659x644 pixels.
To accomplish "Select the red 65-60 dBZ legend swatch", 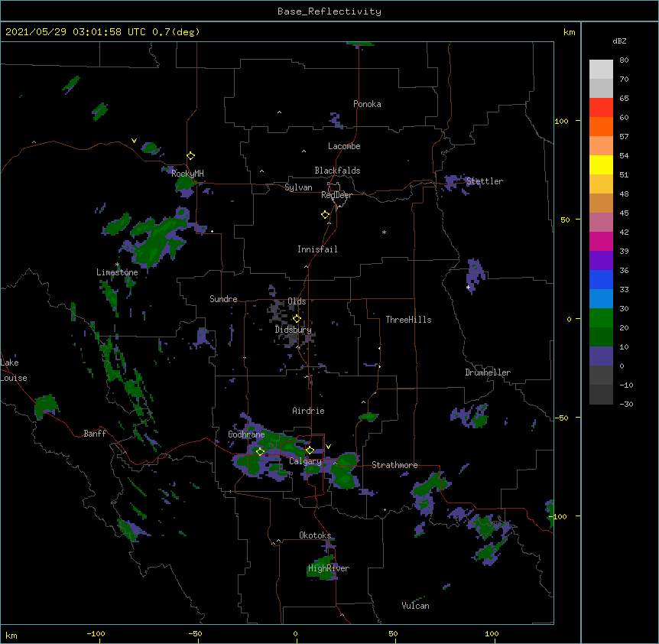I will point(601,108).
